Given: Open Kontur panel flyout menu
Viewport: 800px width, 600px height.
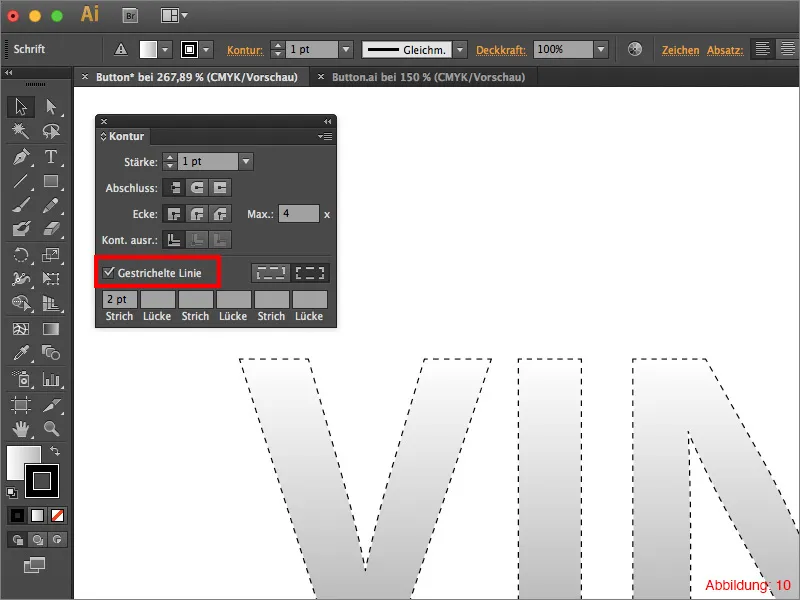Looking at the screenshot, I should pyautogui.click(x=325, y=136).
